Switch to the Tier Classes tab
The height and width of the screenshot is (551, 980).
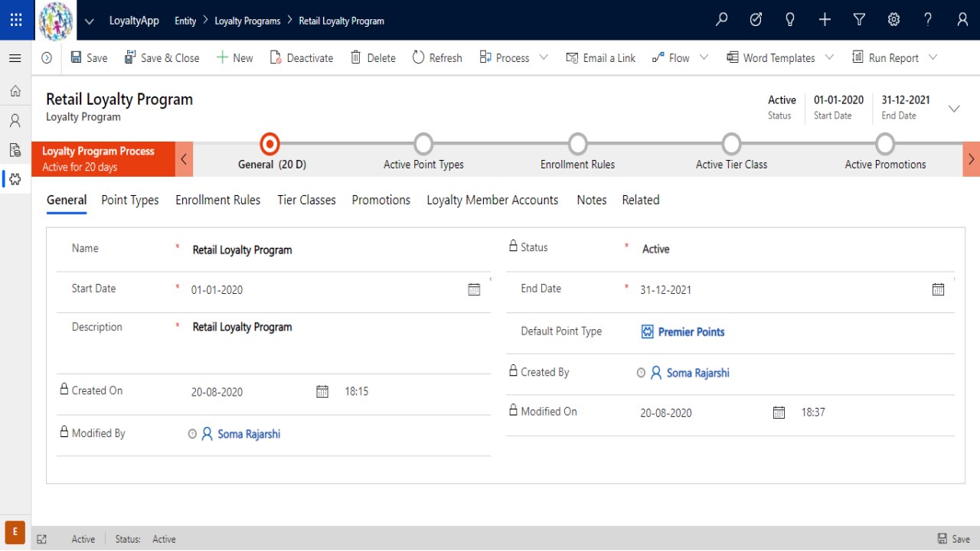pos(306,201)
